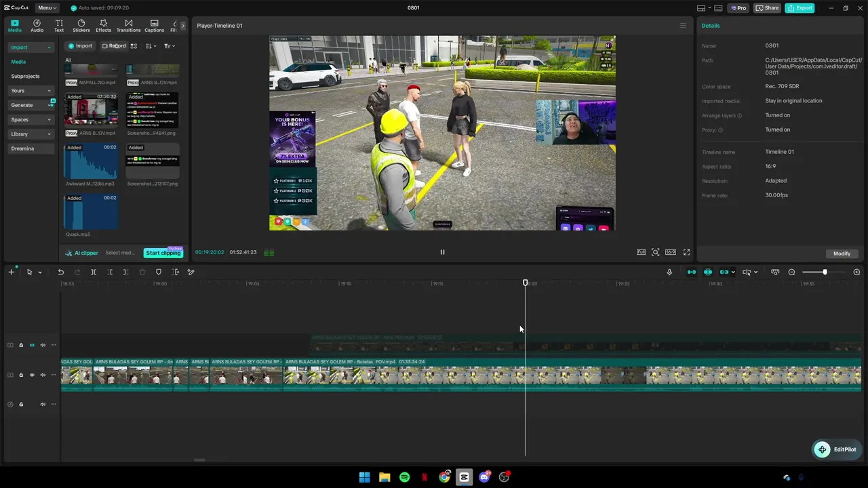Set the preview to Full quality
Viewport: 868px width, 488px height.
click(641, 252)
